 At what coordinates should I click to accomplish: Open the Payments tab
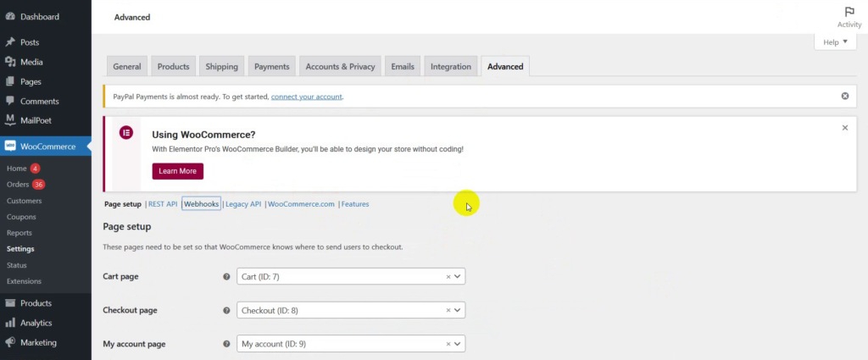272,66
